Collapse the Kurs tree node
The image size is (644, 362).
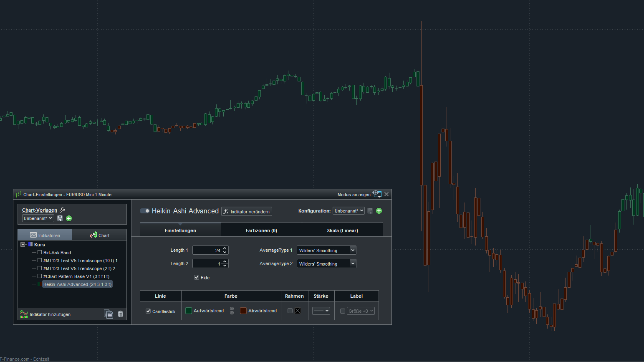click(x=23, y=245)
